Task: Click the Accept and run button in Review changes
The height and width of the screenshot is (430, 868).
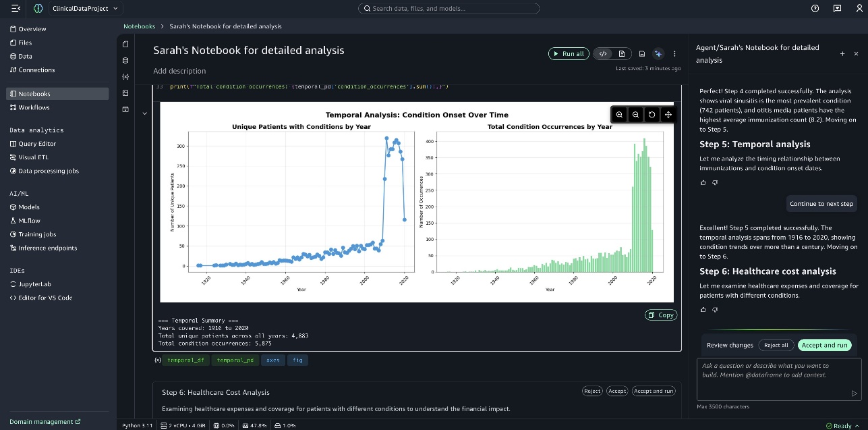Action: click(x=824, y=345)
